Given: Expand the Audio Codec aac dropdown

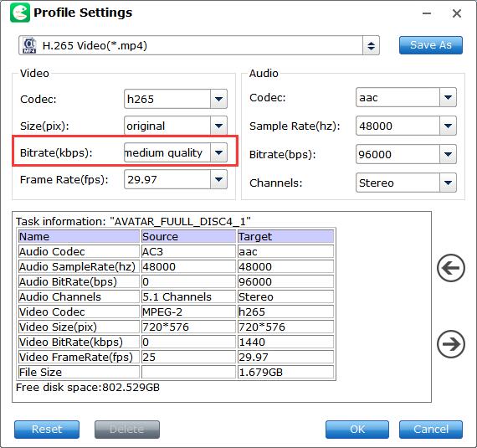Looking at the screenshot, I should [x=448, y=97].
